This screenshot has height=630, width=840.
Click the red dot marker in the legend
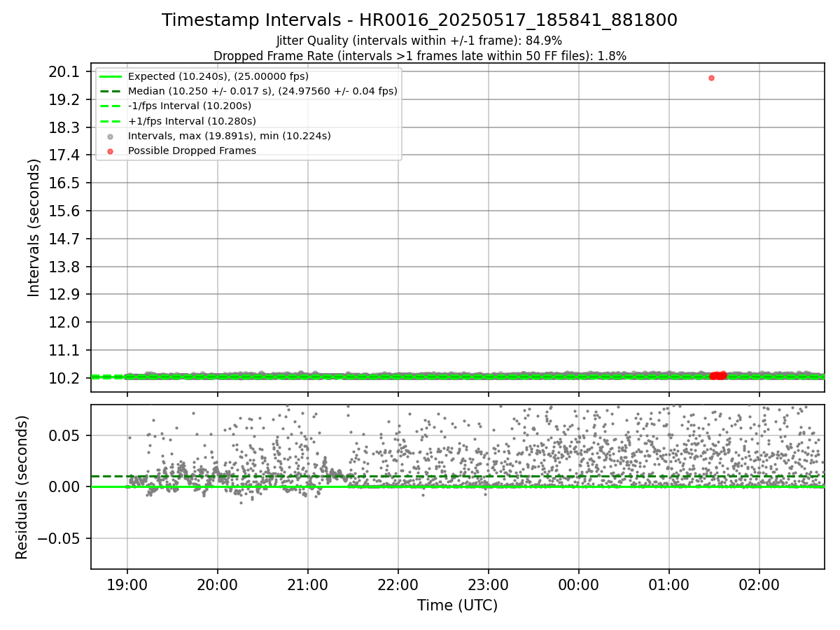(x=110, y=150)
